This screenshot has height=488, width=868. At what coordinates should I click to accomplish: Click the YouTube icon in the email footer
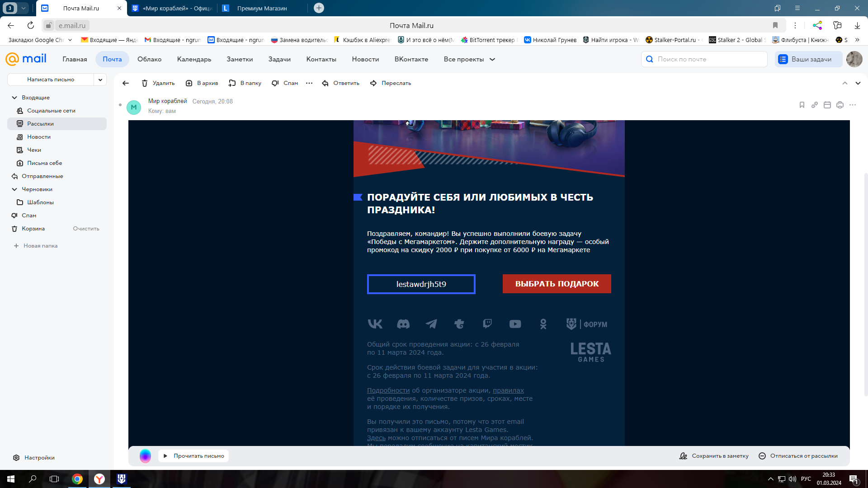click(x=515, y=324)
